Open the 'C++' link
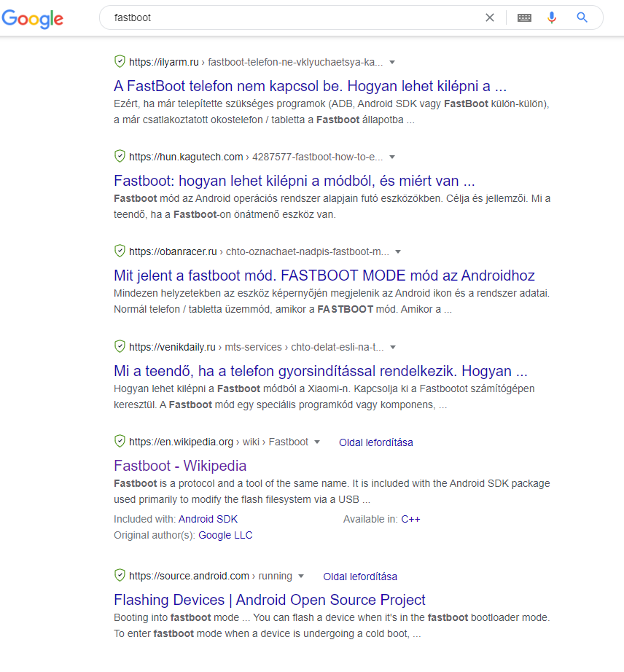Image resolution: width=624 pixels, height=672 pixels. pyautogui.click(x=410, y=520)
